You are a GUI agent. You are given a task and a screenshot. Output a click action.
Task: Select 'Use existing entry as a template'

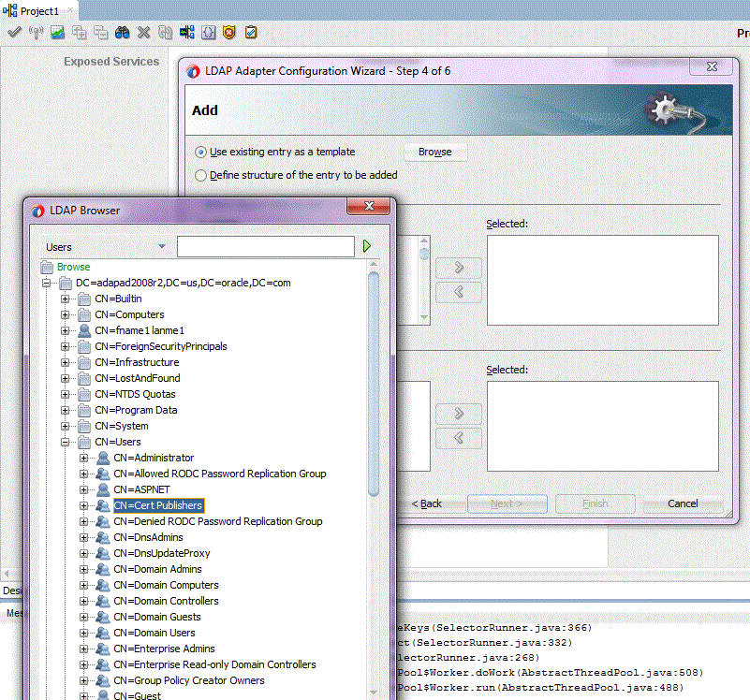point(200,152)
